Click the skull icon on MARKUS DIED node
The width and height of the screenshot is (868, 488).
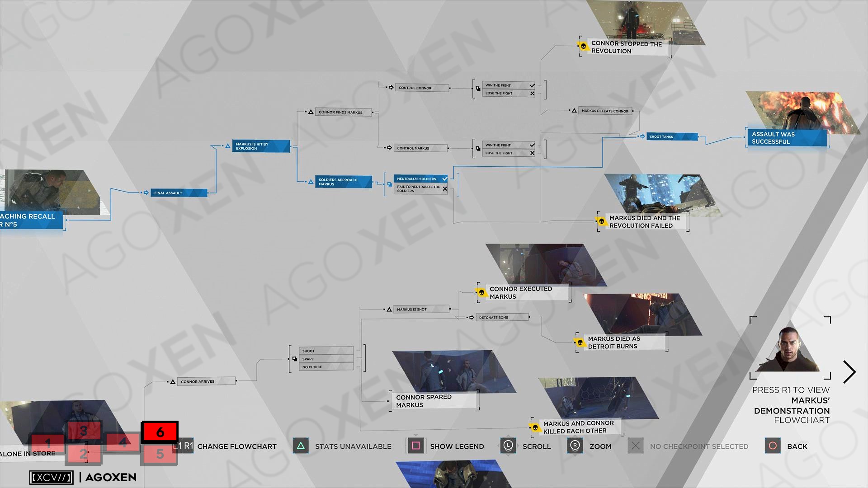click(x=602, y=221)
